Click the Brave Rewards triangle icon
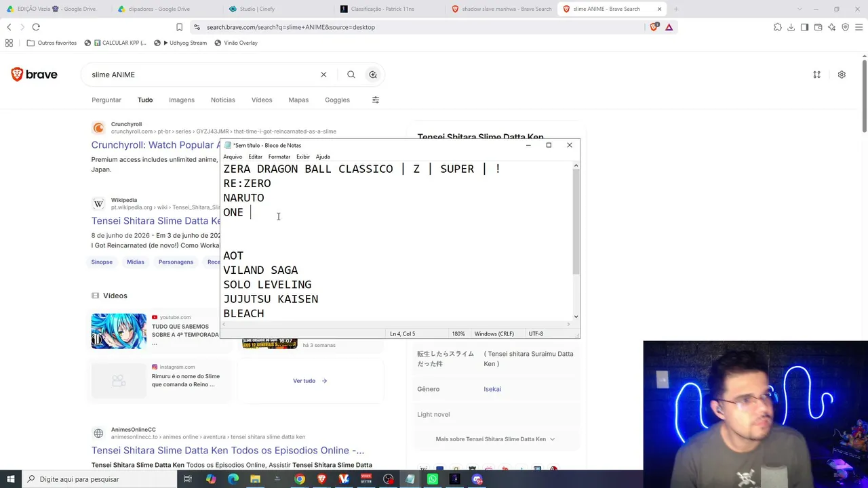The width and height of the screenshot is (868, 488). (669, 27)
